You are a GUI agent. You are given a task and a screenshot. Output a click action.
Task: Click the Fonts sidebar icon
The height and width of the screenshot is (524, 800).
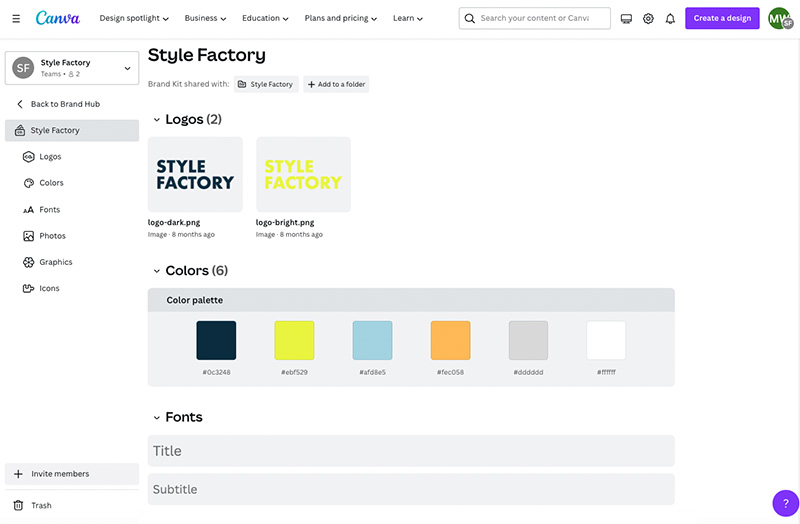coord(29,210)
